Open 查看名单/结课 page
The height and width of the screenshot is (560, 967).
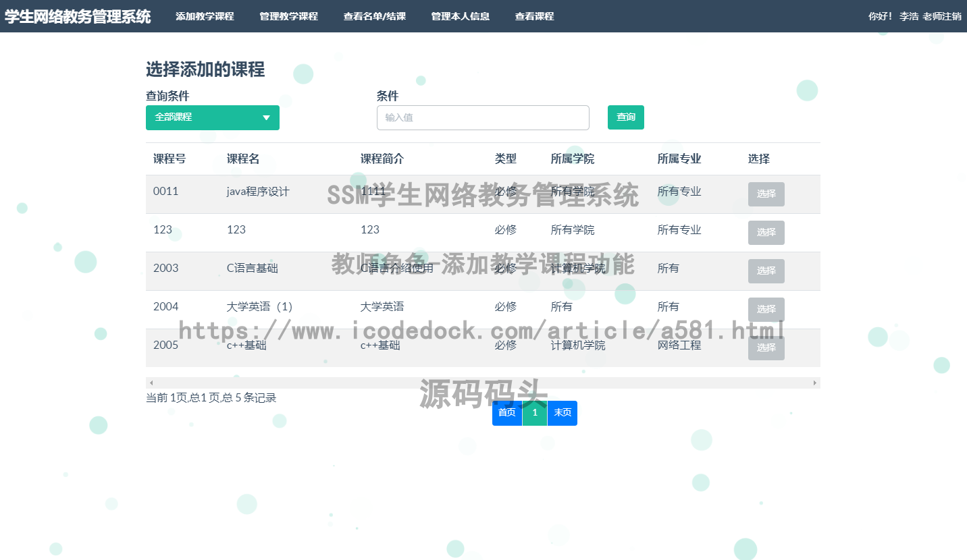pos(374,16)
